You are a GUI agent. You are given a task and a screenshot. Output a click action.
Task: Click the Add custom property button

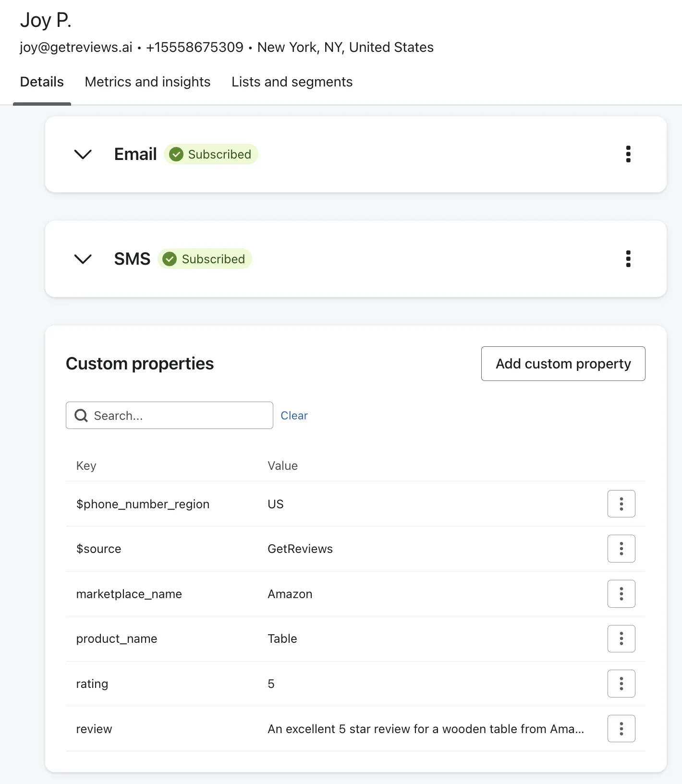pyautogui.click(x=563, y=364)
